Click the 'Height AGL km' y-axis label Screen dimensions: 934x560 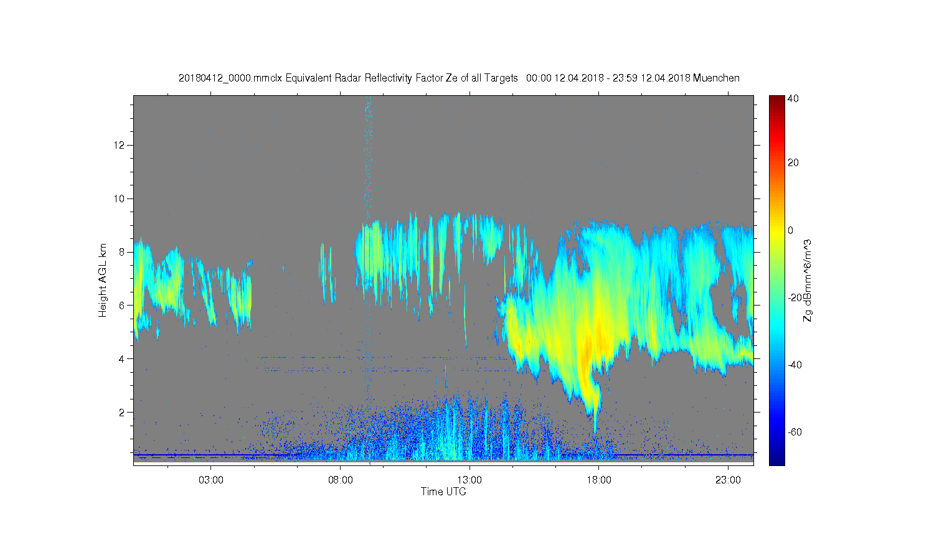coord(103,280)
